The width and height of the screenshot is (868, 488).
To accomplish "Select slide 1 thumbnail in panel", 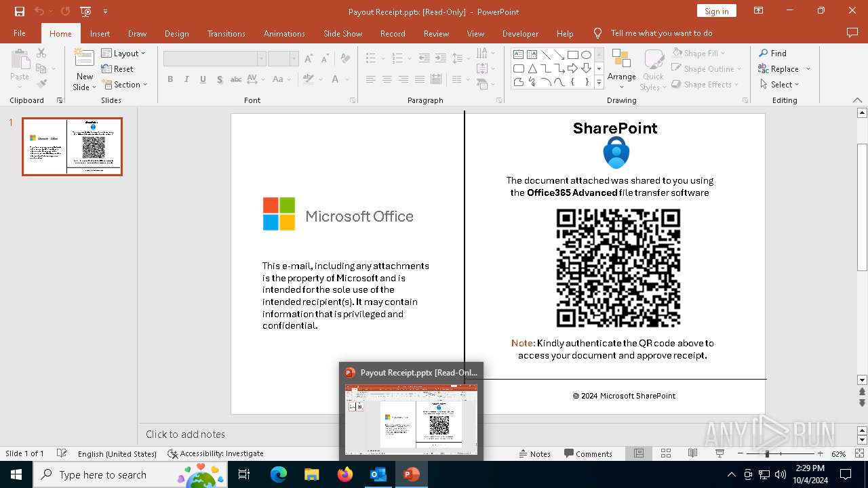I will pos(72,146).
